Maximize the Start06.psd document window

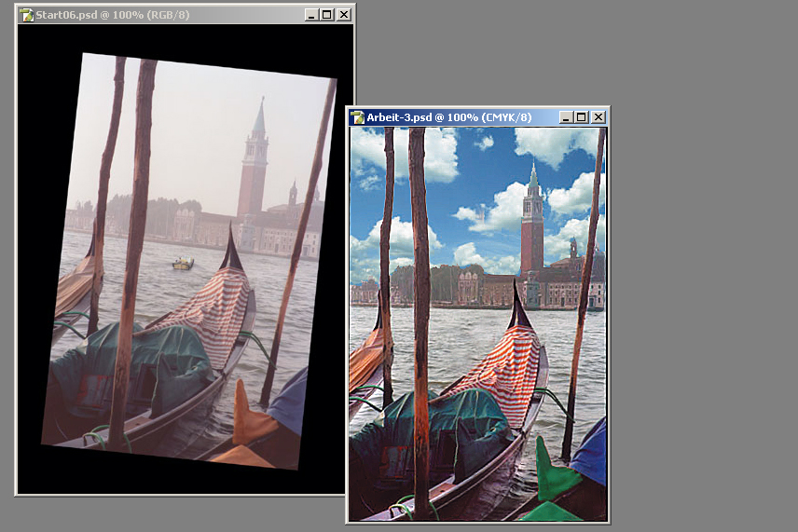(326, 15)
